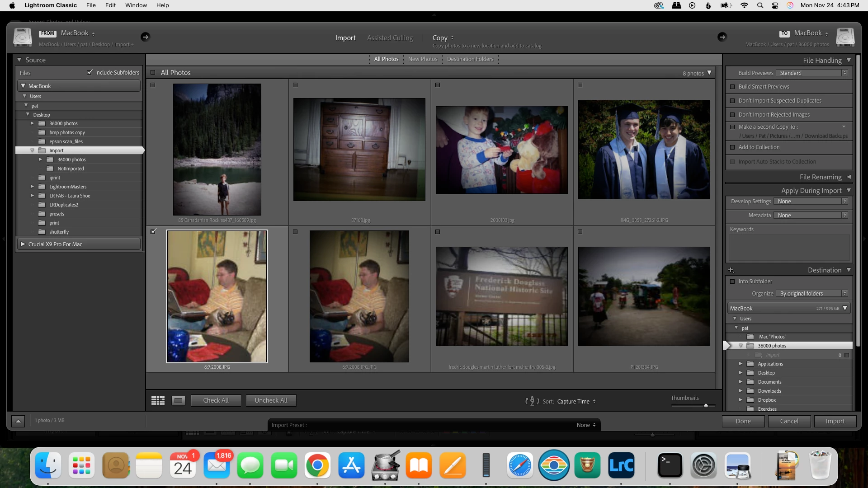Click the Import button
Image resolution: width=868 pixels, height=488 pixels.
click(835, 421)
